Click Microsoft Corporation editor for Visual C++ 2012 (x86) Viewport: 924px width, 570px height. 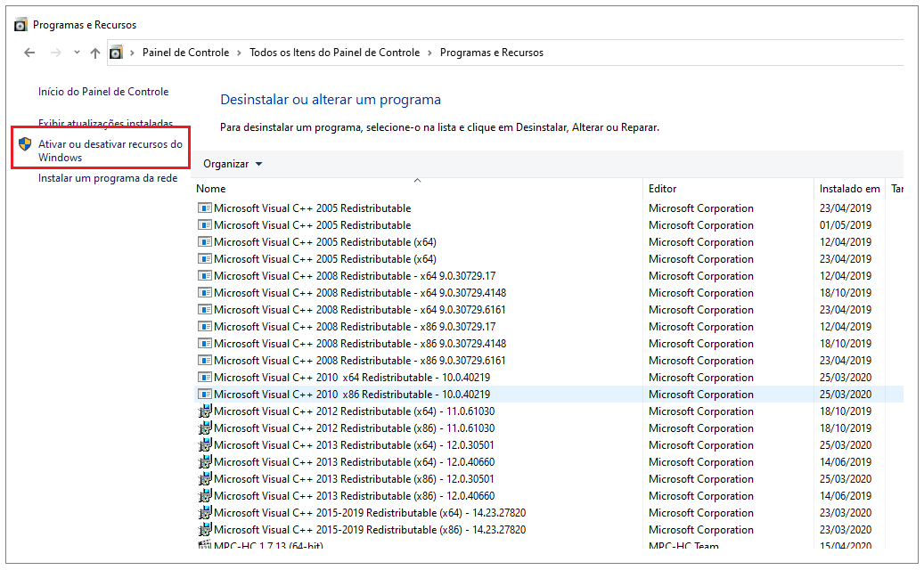click(x=700, y=428)
